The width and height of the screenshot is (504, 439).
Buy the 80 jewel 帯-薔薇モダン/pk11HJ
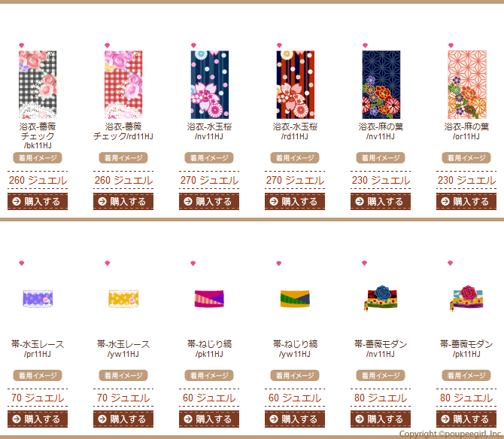tap(466, 419)
